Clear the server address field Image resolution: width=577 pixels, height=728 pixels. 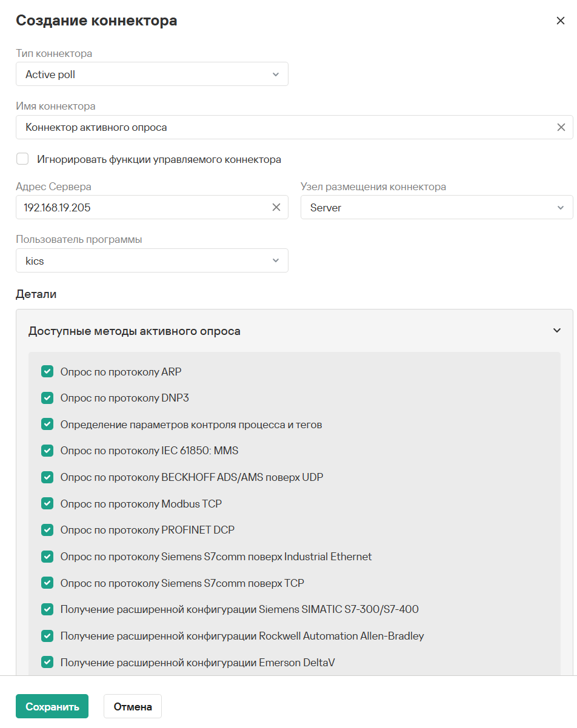(276, 207)
